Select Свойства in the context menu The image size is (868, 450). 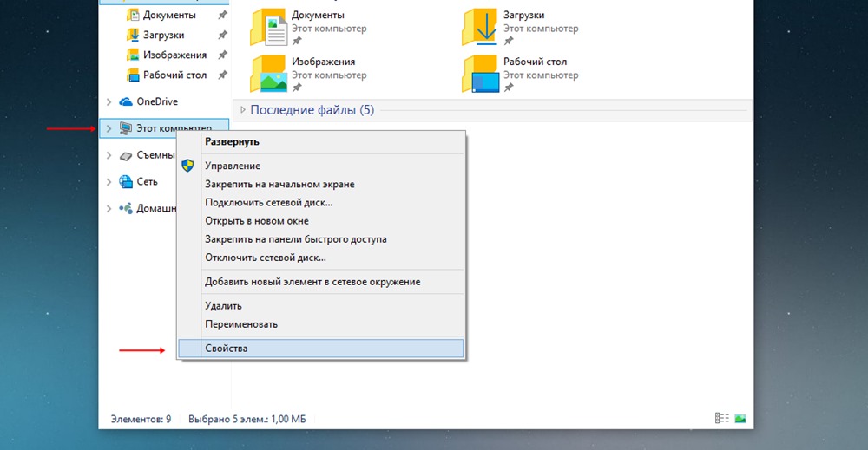click(320, 349)
